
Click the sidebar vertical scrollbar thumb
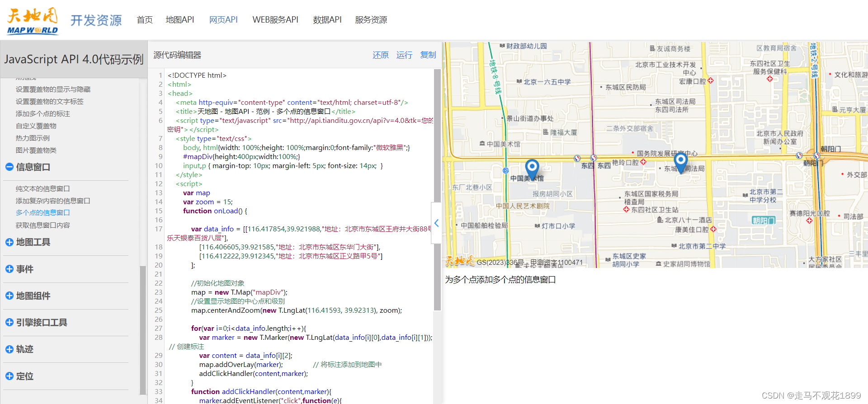click(143, 330)
